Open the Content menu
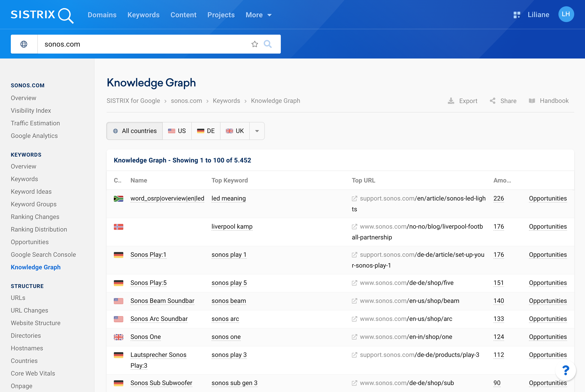 183,15
